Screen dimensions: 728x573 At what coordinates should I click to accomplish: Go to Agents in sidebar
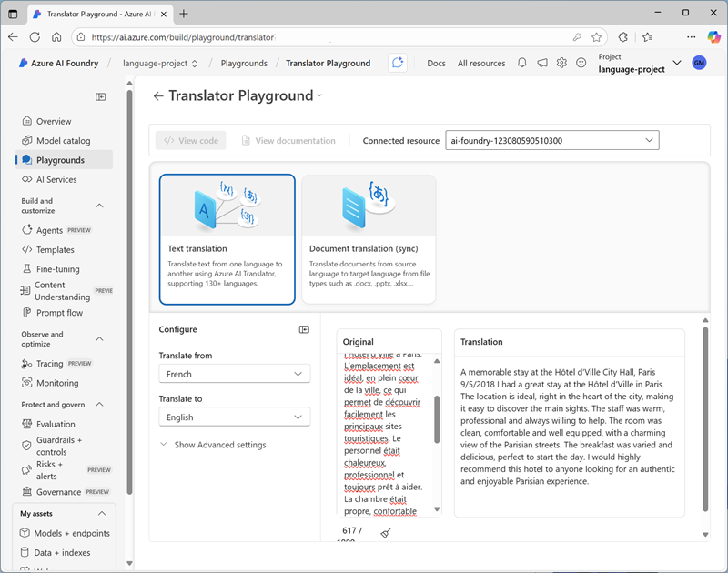click(x=49, y=230)
